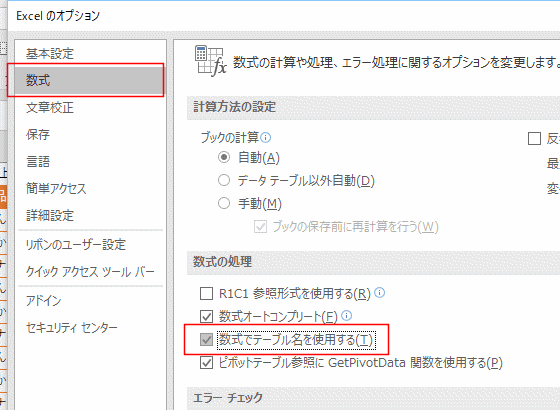This screenshot has height=410, width=560.
Task: Toggle 数式オートコンプリート checkbox
Action: [206, 316]
